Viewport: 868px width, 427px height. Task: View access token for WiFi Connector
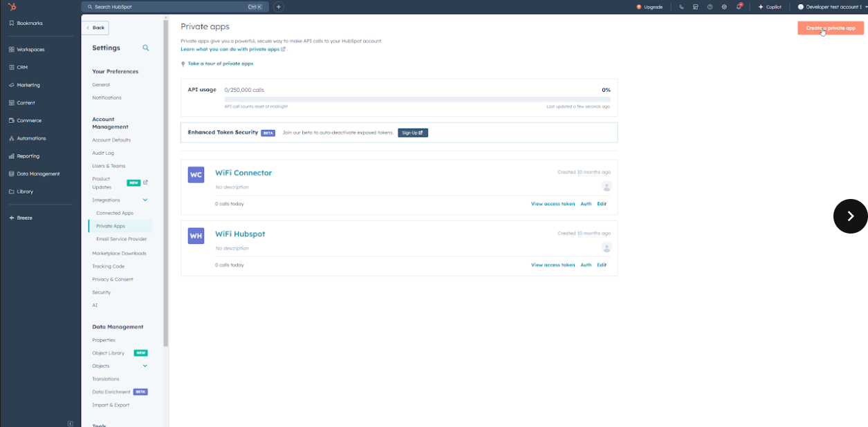[553, 205]
